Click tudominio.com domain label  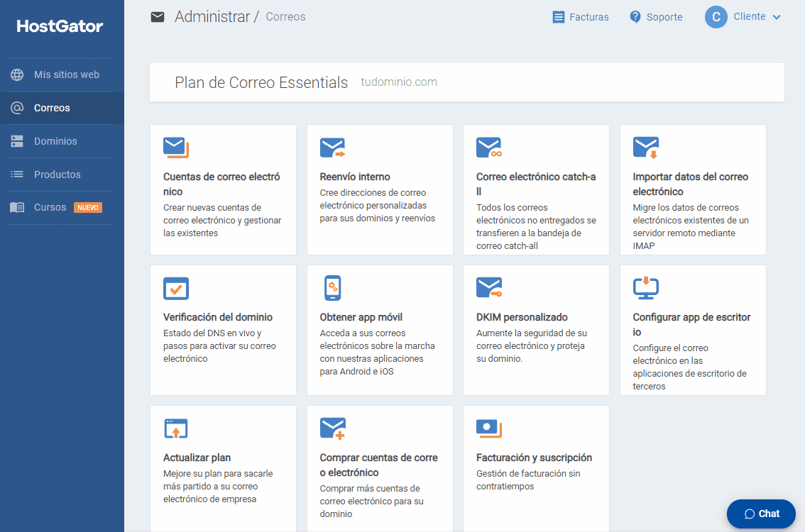click(399, 82)
